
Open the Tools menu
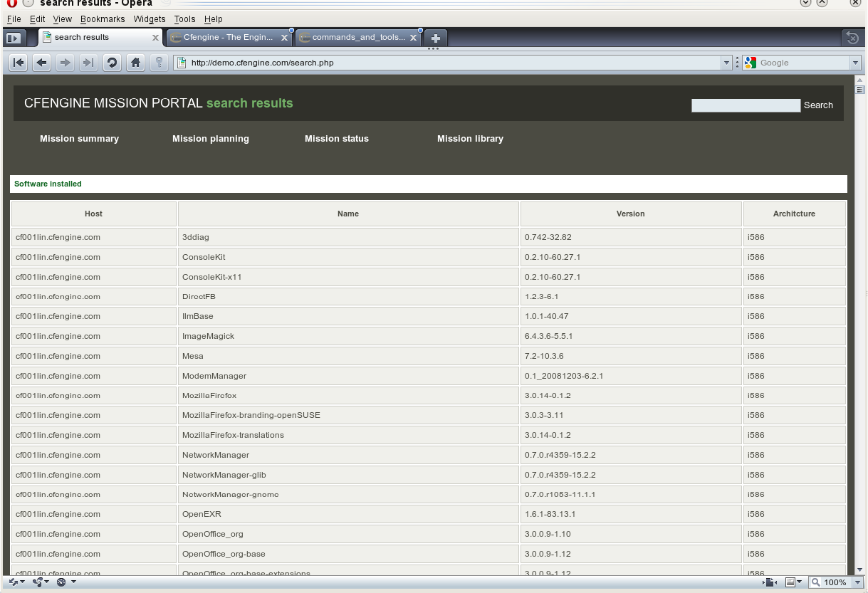tap(184, 19)
